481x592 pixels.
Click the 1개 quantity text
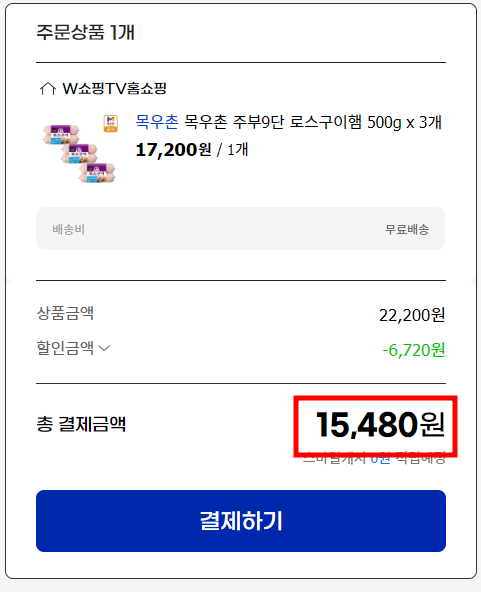click(237, 150)
